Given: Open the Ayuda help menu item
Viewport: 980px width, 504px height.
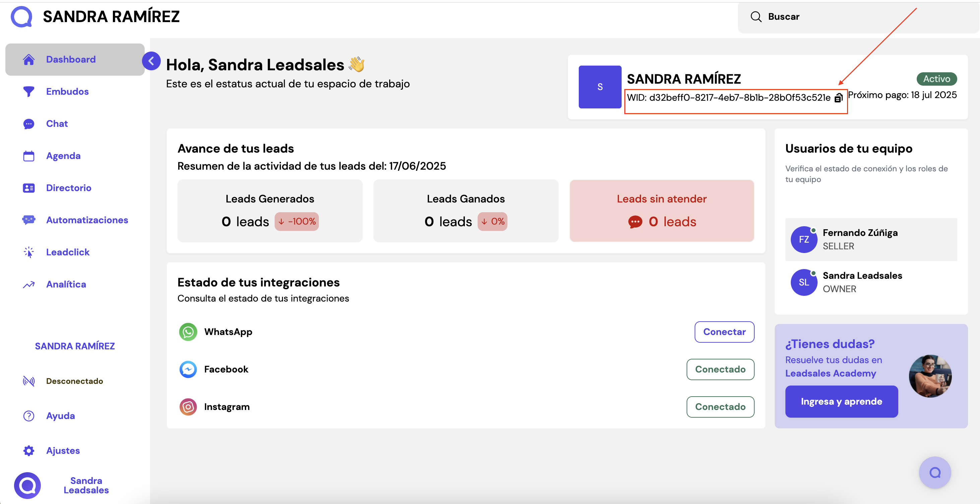Looking at the screenshot, I should [60, 416].
